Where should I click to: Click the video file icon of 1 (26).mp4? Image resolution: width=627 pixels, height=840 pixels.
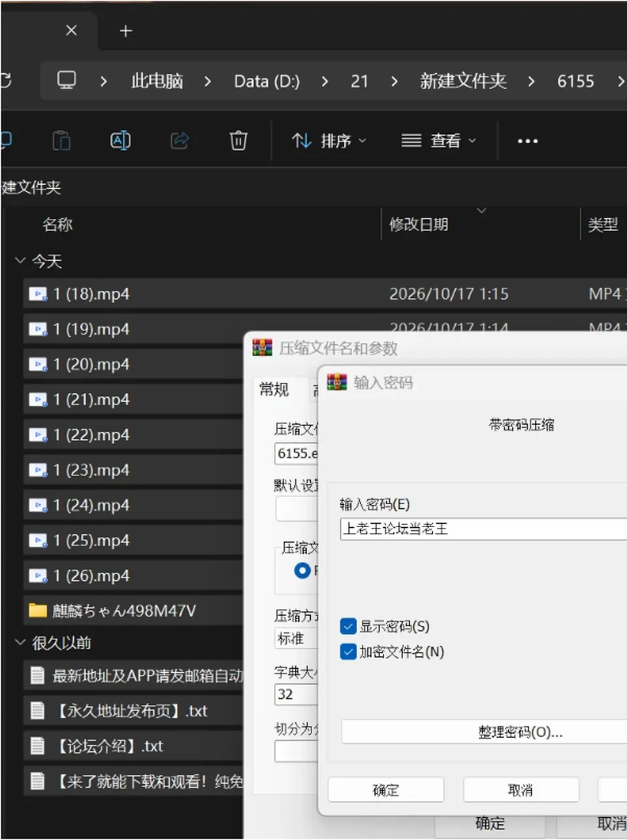tap(38, 576)
